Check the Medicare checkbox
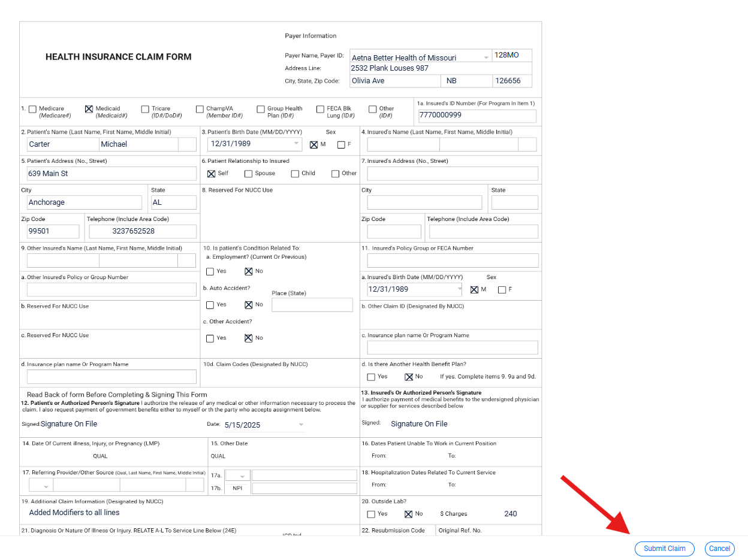Screen dimensions: 748x560 pos(32,109)
